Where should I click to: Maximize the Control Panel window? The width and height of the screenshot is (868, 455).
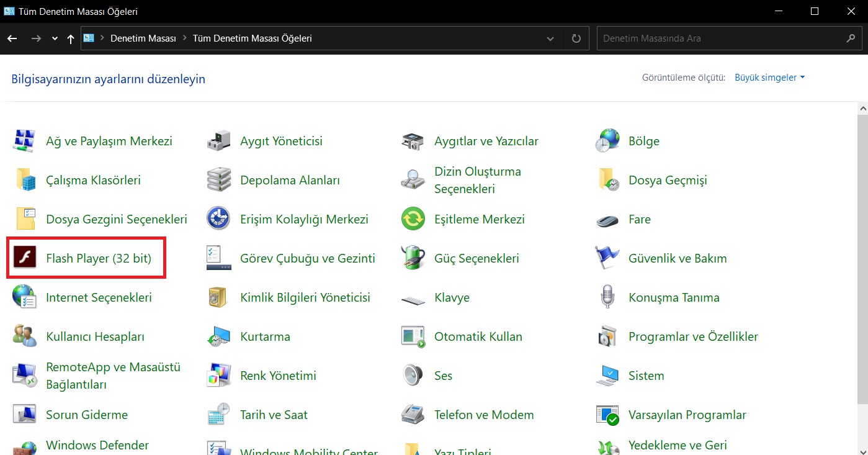coord(815,11)
